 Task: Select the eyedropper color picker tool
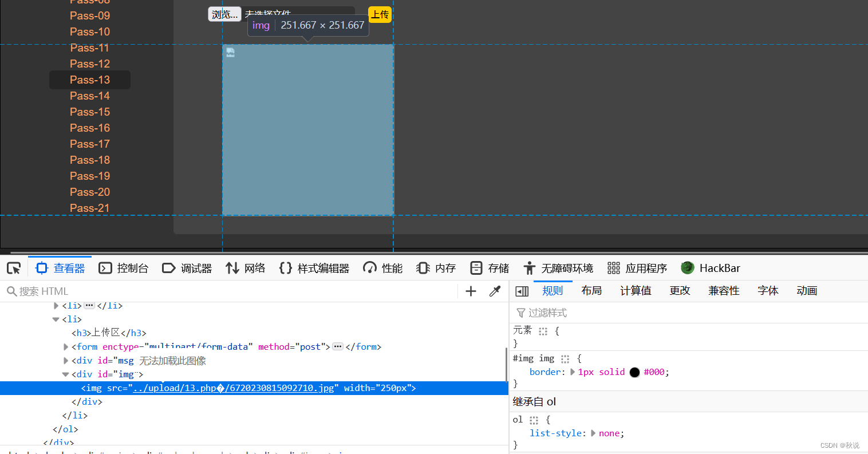point(495,291)
